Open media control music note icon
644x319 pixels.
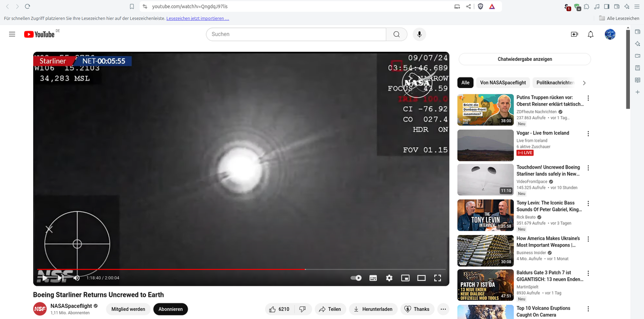click(597, 7)
